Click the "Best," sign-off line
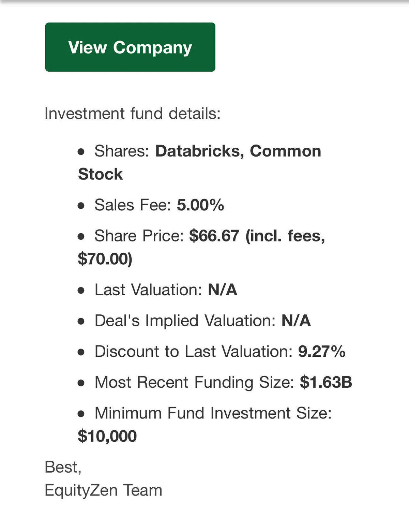Image resolution: width=409 pixels, height=532 pixels. 63,467
